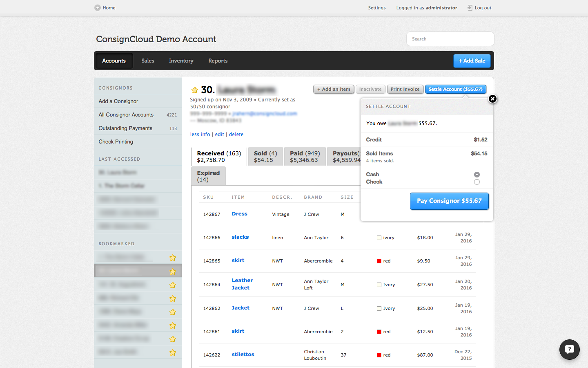This screenshot has width=588, height=368.
Task: Click the last bookmarked star icon
Action: (173, 352)
